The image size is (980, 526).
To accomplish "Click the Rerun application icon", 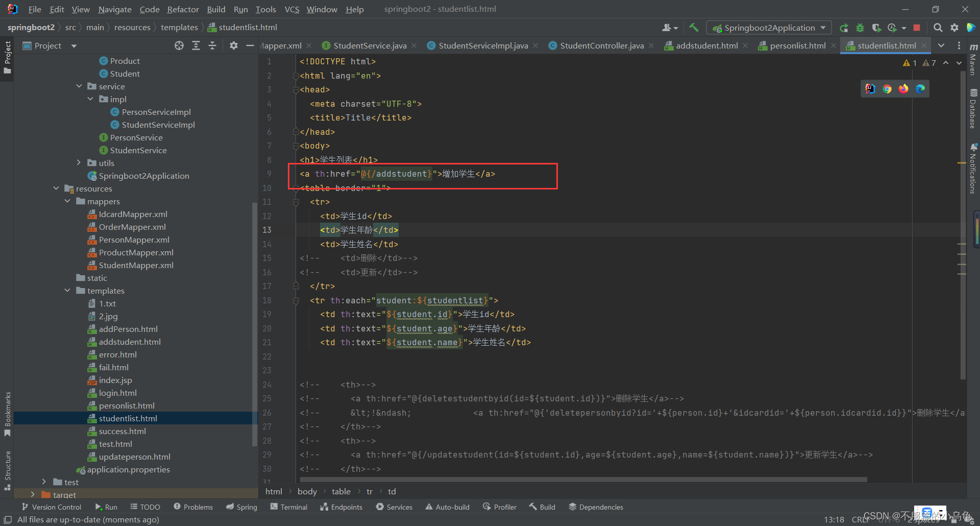I will coord(844,28).
